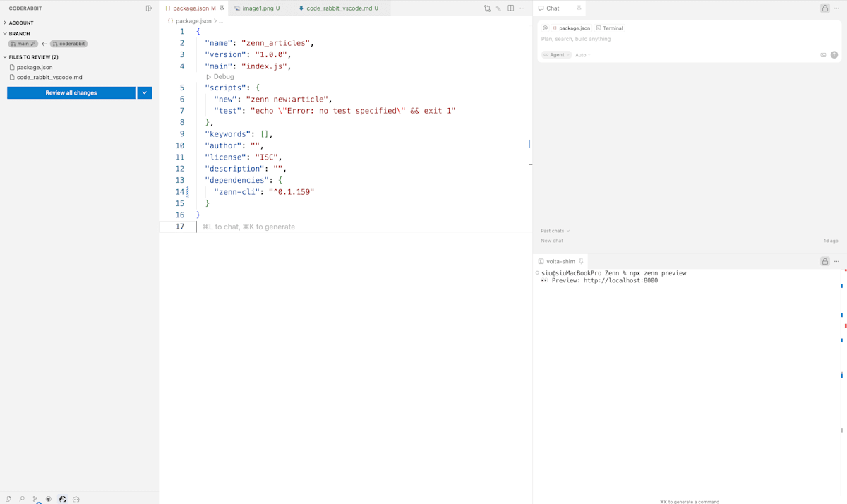Click the Terminal context chip in chat
847x504 pixels.
pos(610,28)
